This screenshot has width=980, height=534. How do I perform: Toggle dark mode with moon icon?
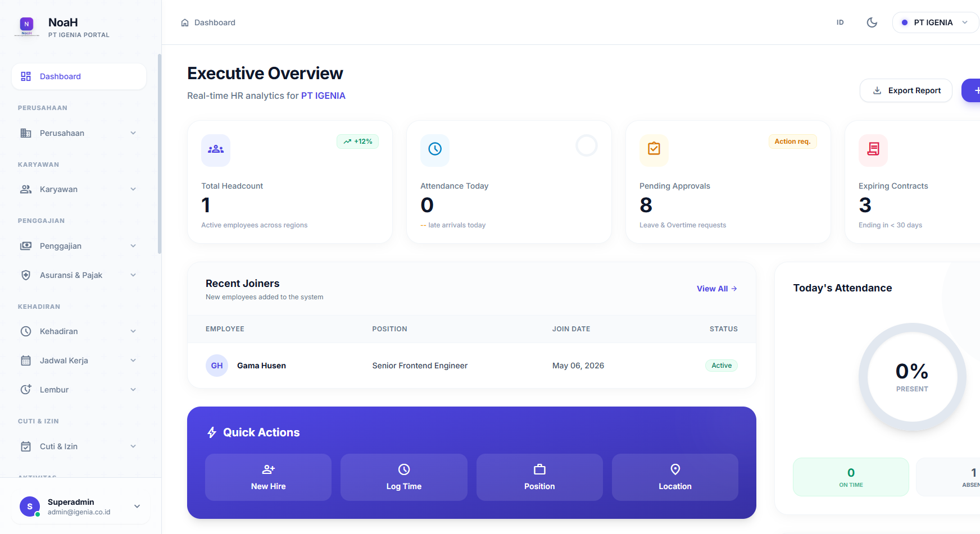[x=872, y=22]
